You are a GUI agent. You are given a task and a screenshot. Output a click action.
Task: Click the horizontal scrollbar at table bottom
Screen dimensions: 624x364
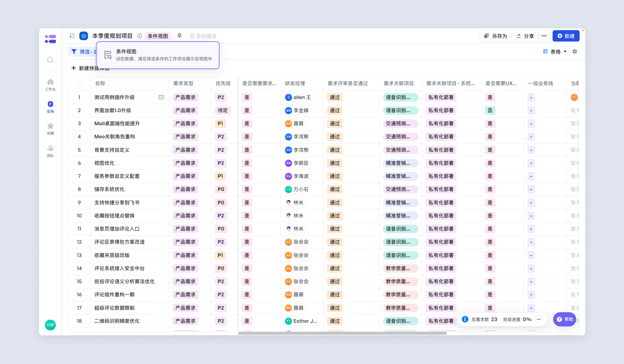pyautogui.click(x=342, y=333)
